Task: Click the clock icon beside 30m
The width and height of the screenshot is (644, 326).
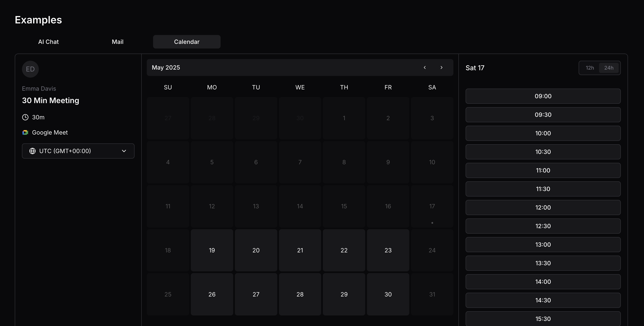Action: point(25,117)
